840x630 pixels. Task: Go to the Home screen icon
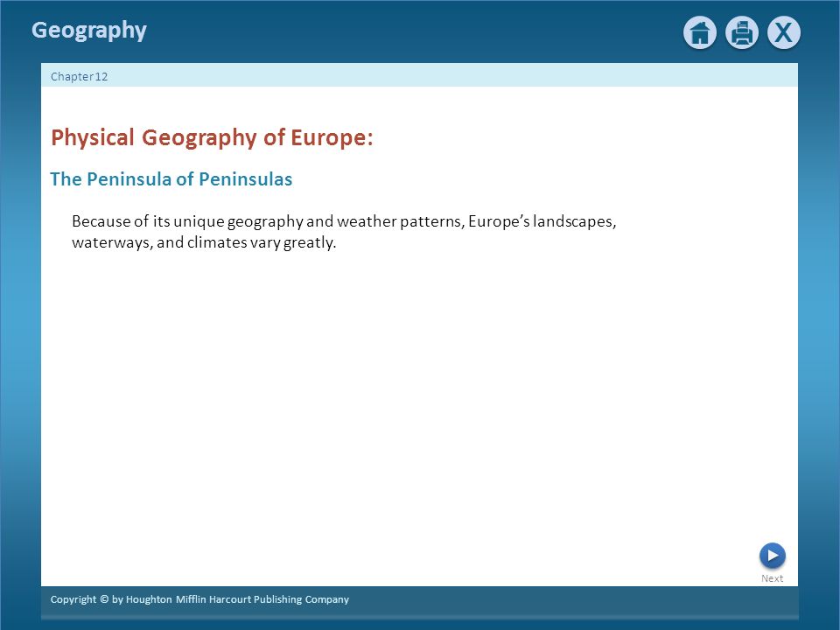pyautogui.click(x=700, y=32)
